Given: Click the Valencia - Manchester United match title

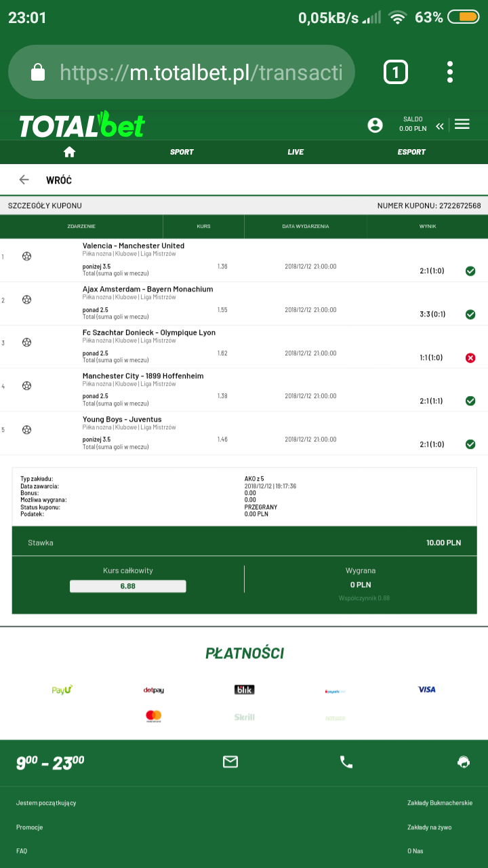Looking at the screenshot, I should (134, 246).
